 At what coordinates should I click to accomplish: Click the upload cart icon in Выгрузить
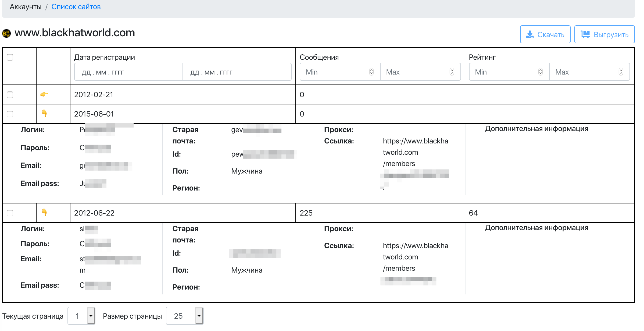pyautogui.click(x=585, y=34)
